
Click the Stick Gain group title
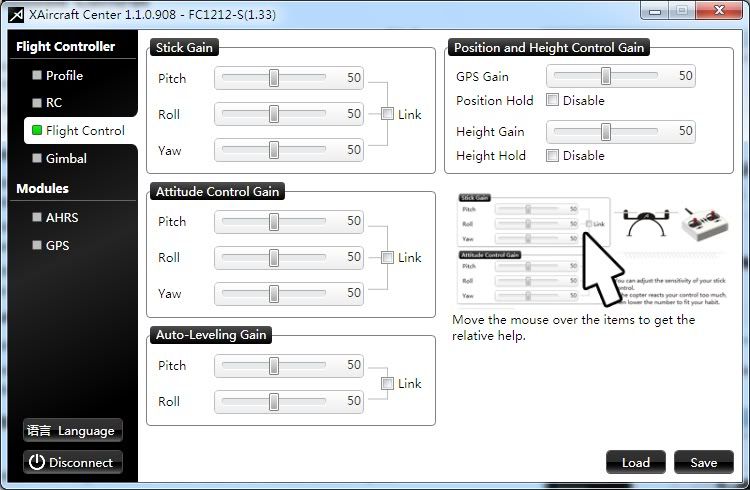pyautogui.click(x=184, y=47)
